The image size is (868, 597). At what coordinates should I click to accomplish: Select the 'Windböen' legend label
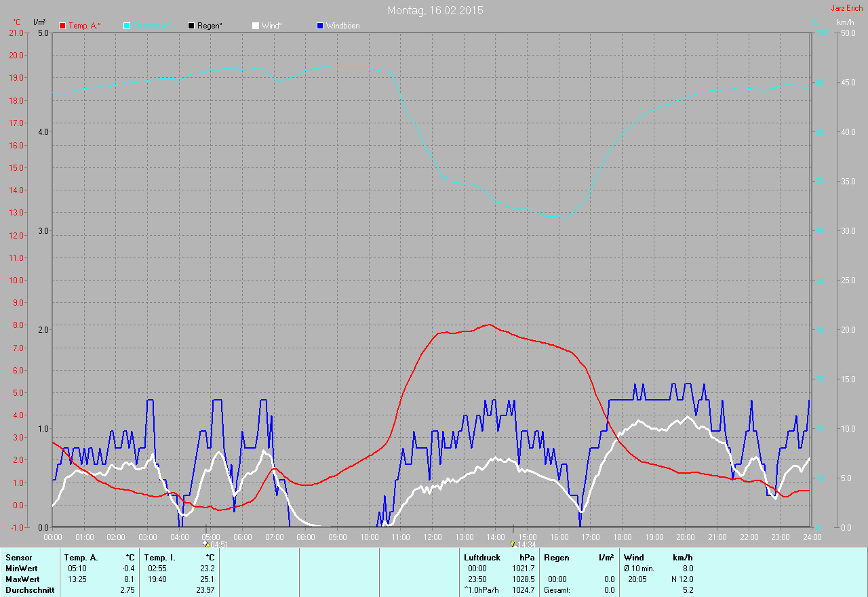343,26
